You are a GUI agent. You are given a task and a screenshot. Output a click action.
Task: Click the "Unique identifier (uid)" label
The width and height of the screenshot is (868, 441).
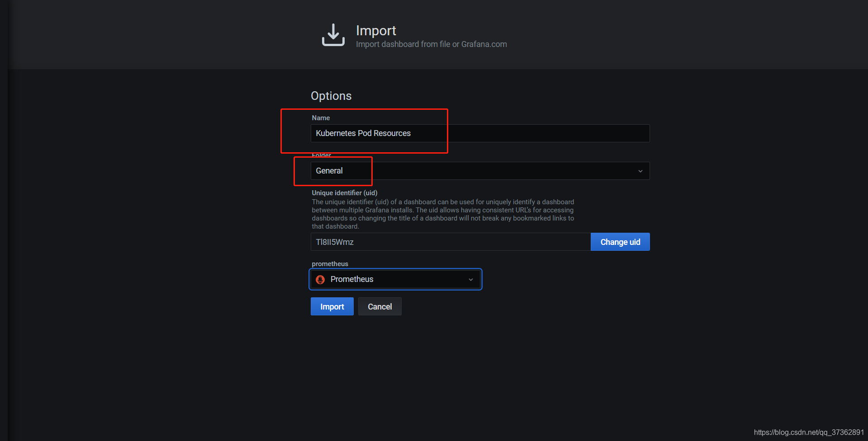click(x=345, y=193)
